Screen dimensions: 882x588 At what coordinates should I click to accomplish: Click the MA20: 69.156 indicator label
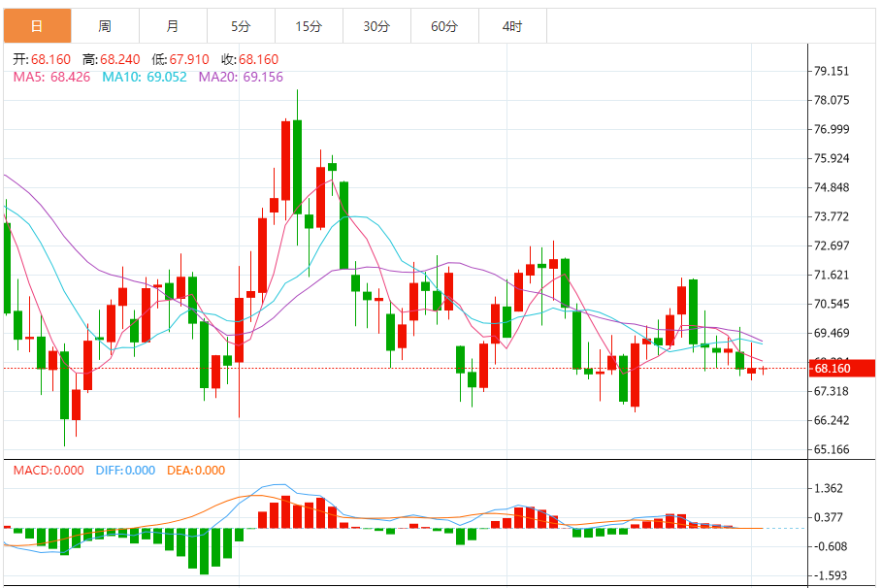tap(241, 77)
